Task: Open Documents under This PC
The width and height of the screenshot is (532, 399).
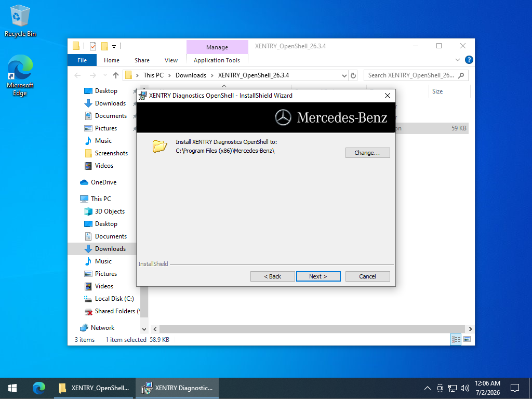Action: (111, 236)
